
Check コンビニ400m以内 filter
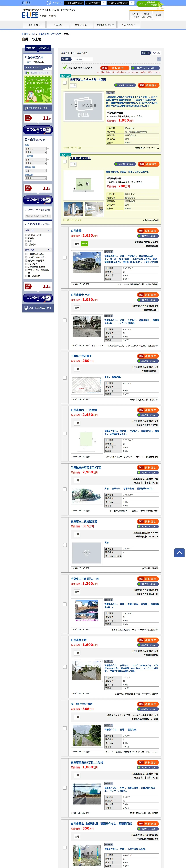point(26,258)
